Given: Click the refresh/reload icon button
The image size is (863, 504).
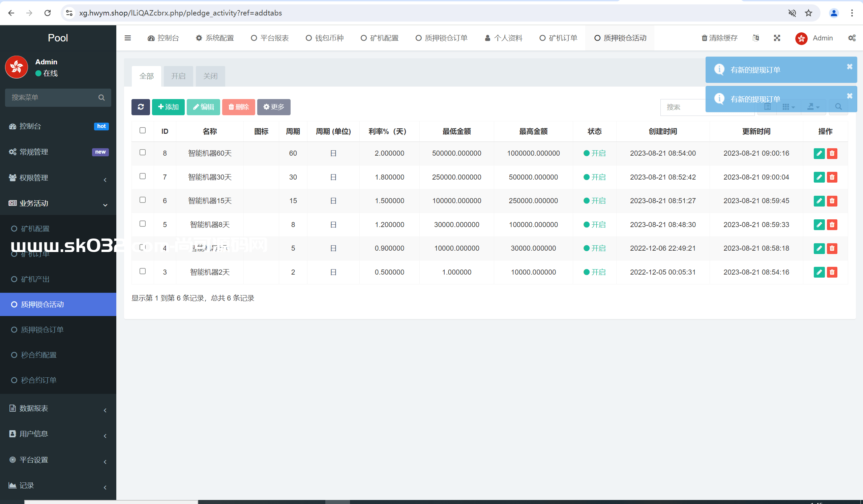Looking at the screenshot, I should click(x=141, y=107).
